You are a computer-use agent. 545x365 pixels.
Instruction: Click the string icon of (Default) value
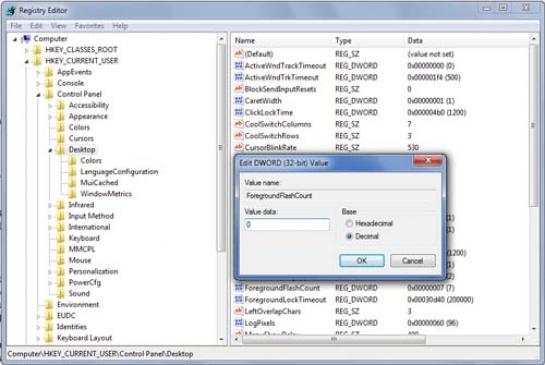click(x=238, y=54)
